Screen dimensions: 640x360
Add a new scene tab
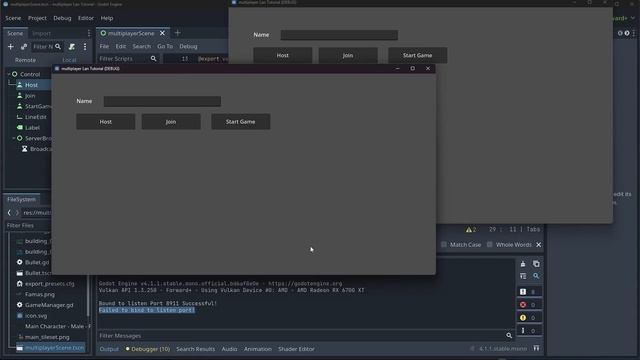[x=178, y=33]
